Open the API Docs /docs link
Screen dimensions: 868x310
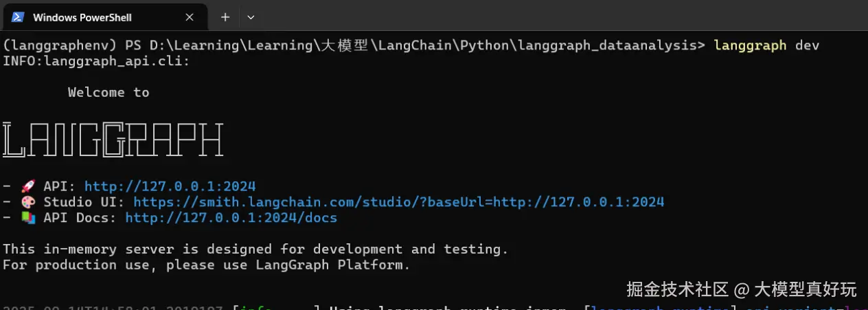tap(231, 218)
